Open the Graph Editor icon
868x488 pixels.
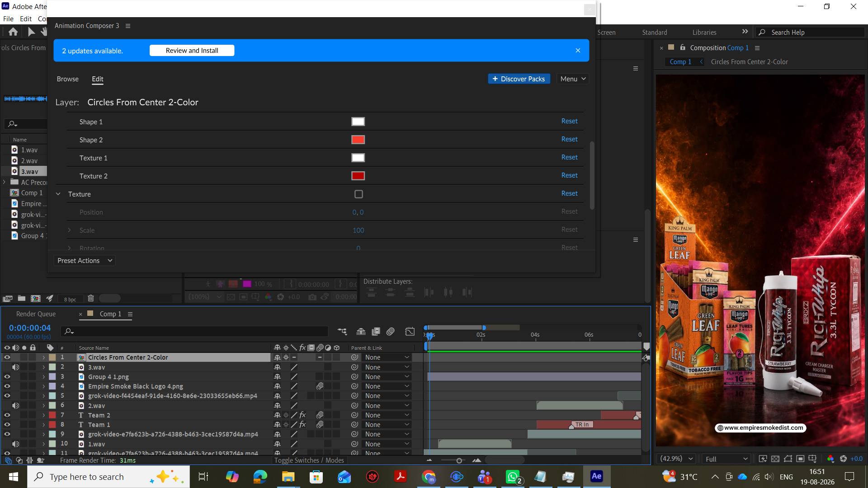click(x=410, y=331)
